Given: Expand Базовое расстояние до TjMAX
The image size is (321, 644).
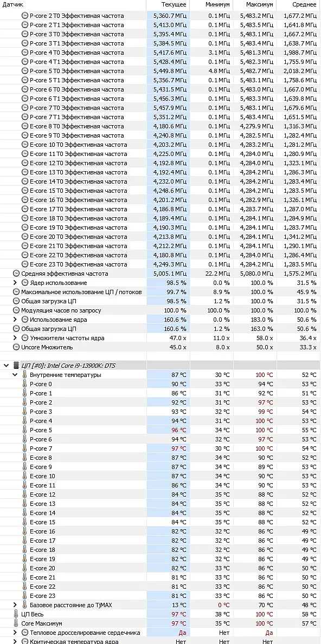Looking at the screenshot, I should point(15,605).
